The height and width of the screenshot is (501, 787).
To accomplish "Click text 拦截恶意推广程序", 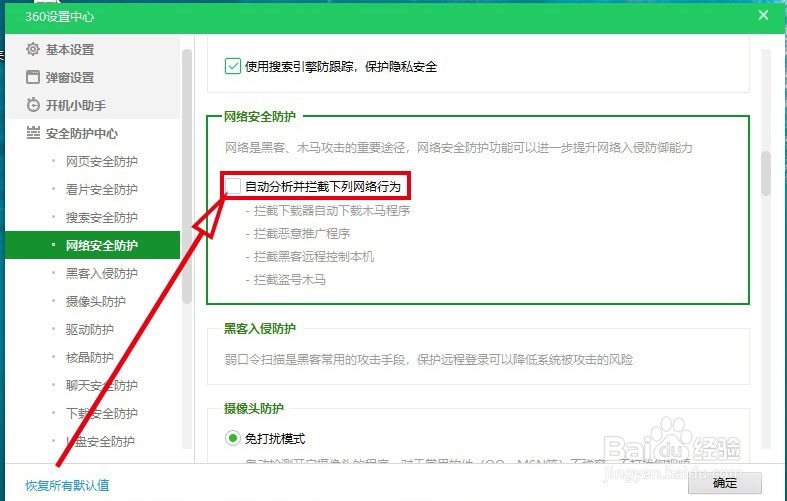I will pyautogui.click(x=302, y=233).
